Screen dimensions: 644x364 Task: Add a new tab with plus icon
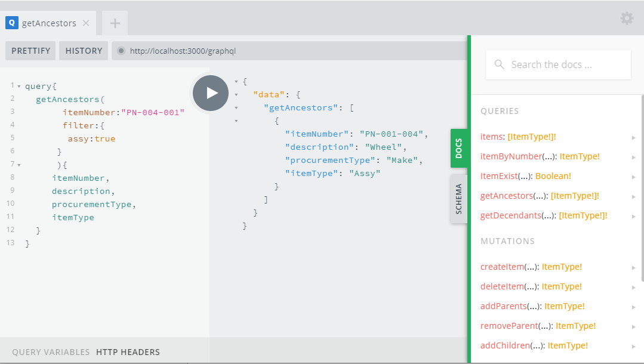(115, 23)
